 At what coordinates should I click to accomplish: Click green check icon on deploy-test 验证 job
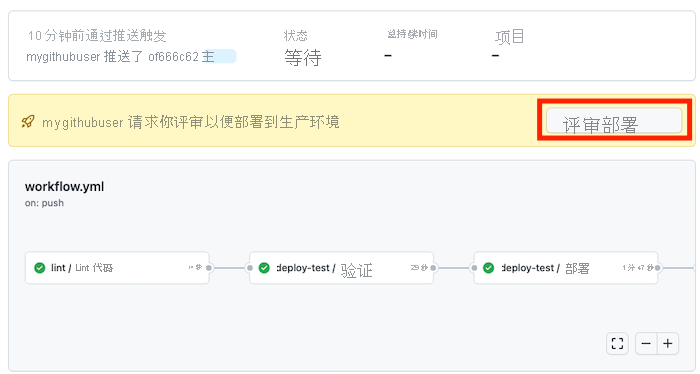(264, 268)
